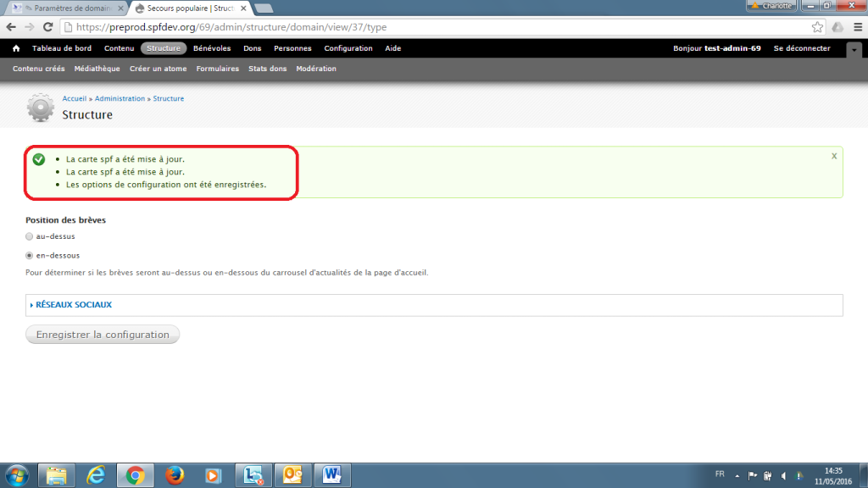The width and height of the screenshot is (868, 488).
Task: Click Charlotte profile button
Action: 771,6
